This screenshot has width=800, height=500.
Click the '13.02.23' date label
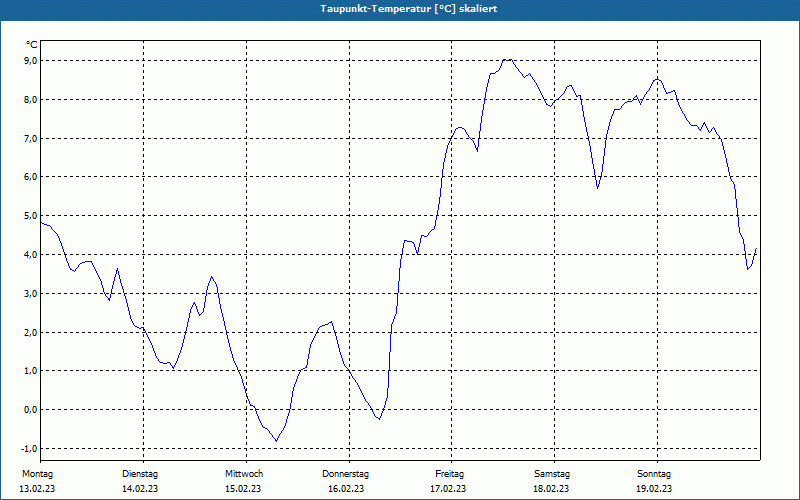tap(37, 489)
